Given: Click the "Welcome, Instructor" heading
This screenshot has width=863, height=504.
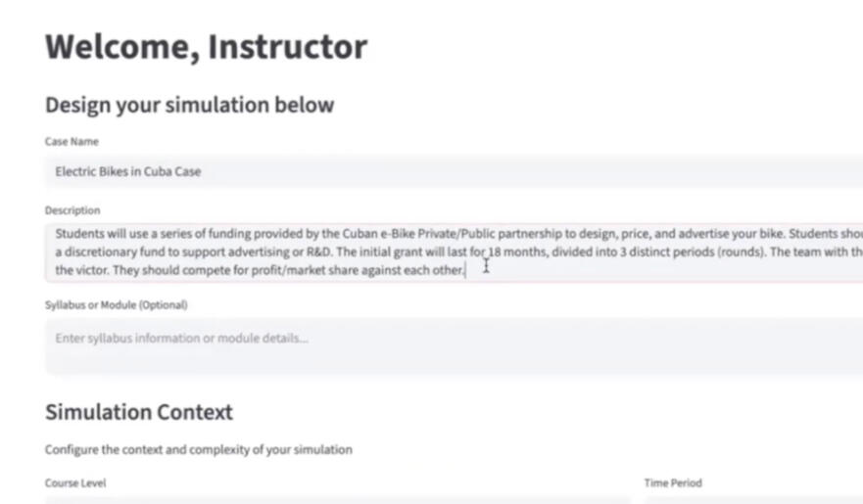Looking at the screenshot, I should [206, 47].
